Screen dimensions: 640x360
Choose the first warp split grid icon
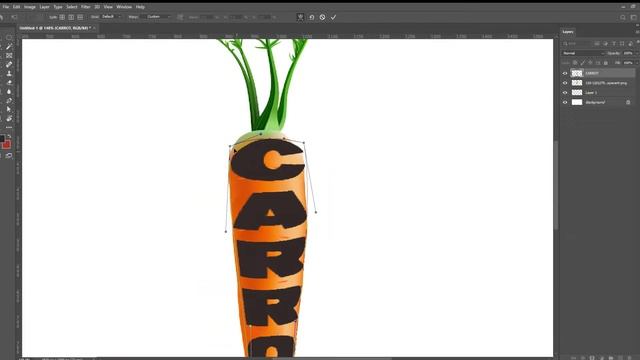(x=62, y=17)
